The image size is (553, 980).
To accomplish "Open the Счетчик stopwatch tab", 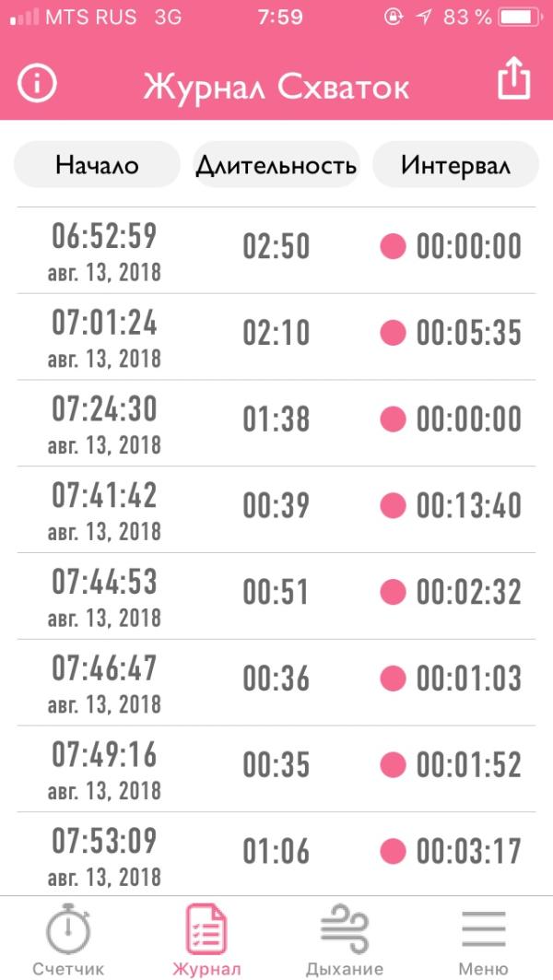I will tap(68, 939).
